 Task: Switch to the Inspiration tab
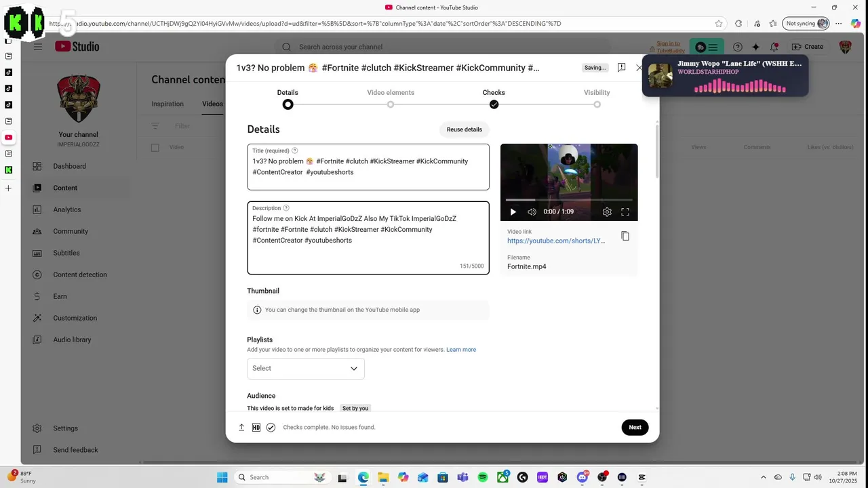click(x=167, y=104)
